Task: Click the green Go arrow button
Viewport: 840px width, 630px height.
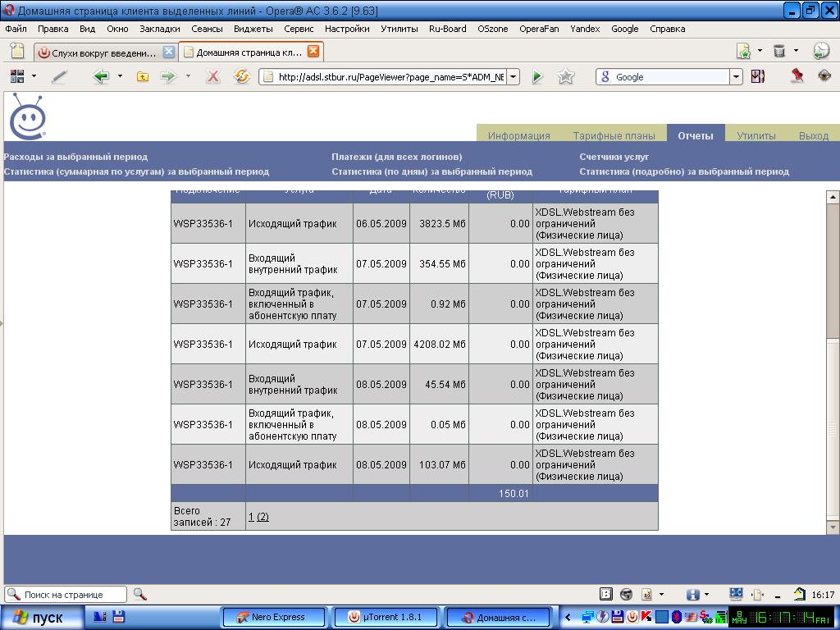Action: click(537, 77)
